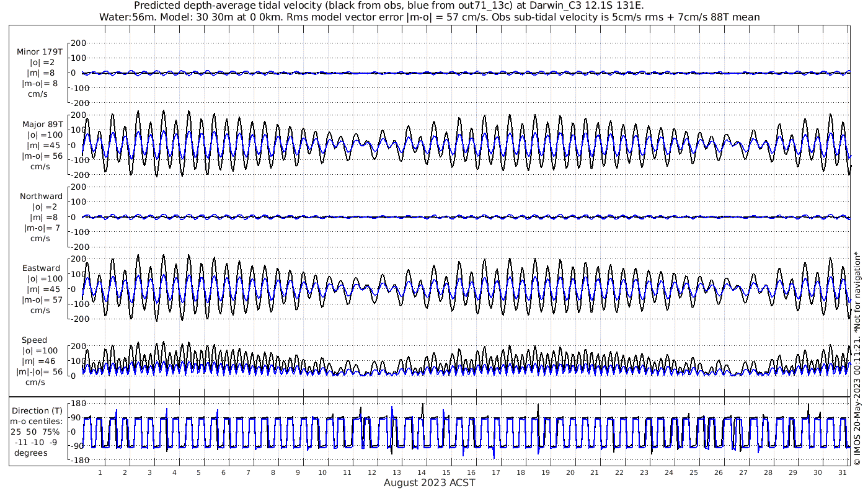Click the 'Water:56m. Model: 30 30m' subtitle line
The width and height of the screenshot is (868, 496).
click(x=429, y=17)
